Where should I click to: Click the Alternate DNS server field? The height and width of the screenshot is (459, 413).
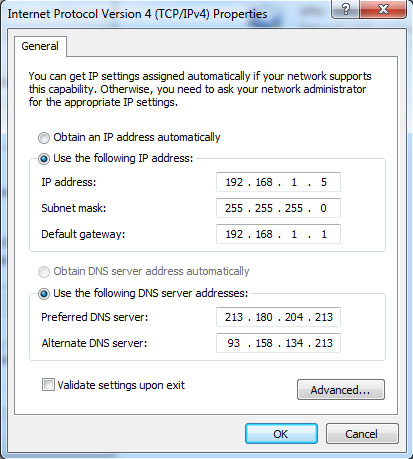click(x=278, y=343)
